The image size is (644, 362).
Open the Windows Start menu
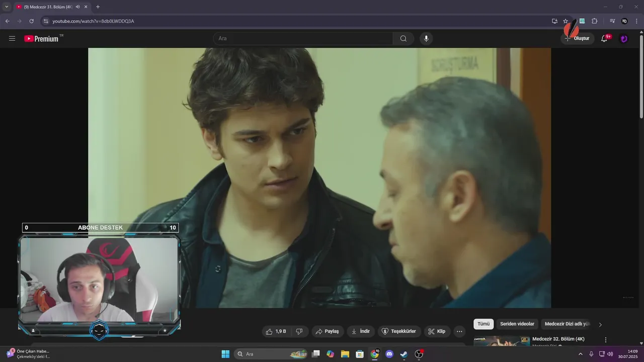225,354
